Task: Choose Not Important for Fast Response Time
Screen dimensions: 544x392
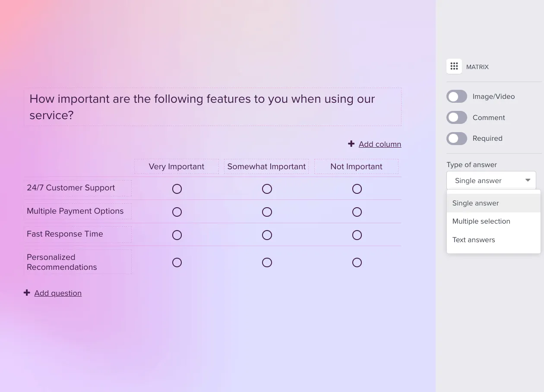Action: pos(357,235)
